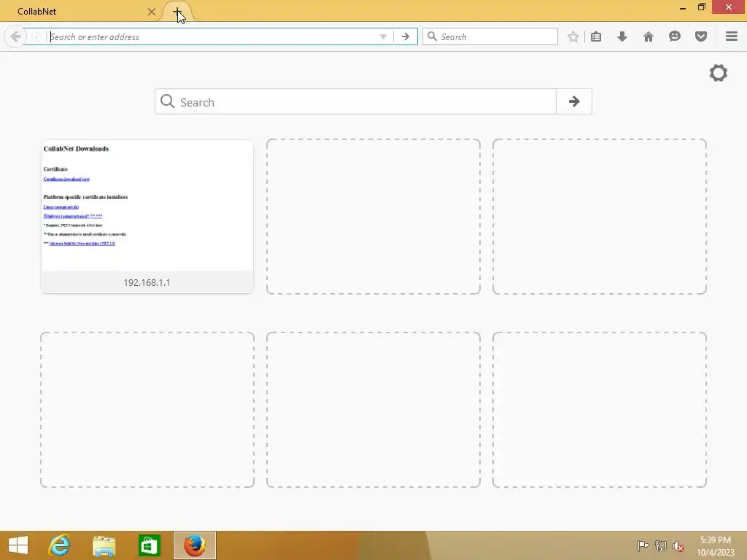This screenshot has width=747, height=560.
Task: Open new tab page gear settings
Action: click(719, 73)
